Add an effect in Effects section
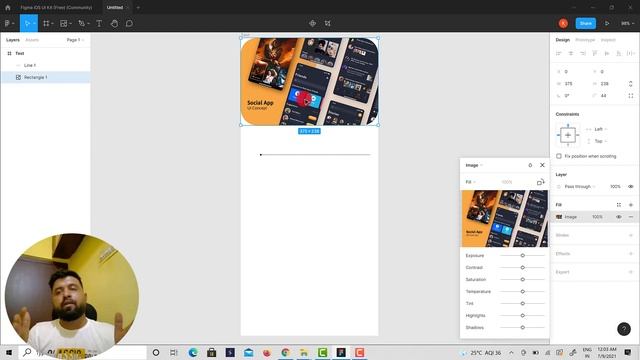 point(631,253)
